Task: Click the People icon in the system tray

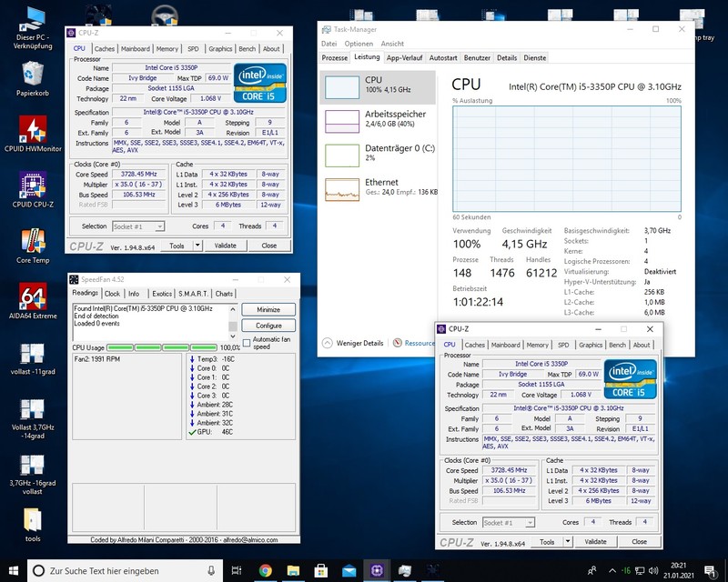Action: (592, 570)
